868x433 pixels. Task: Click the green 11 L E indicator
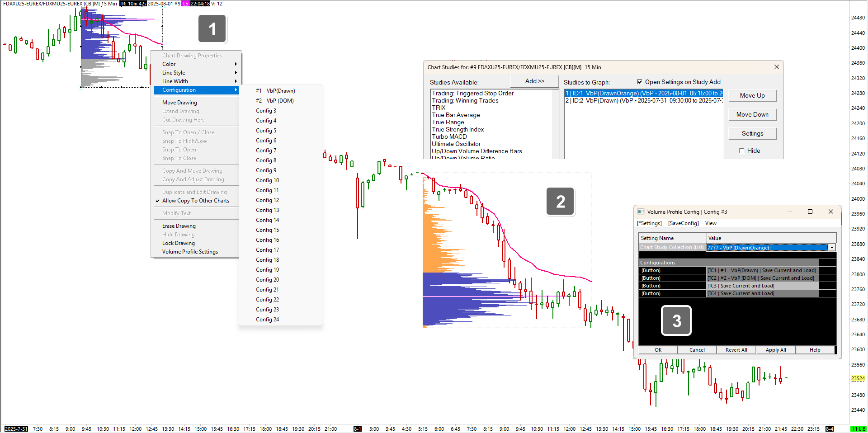click(859, 429)
